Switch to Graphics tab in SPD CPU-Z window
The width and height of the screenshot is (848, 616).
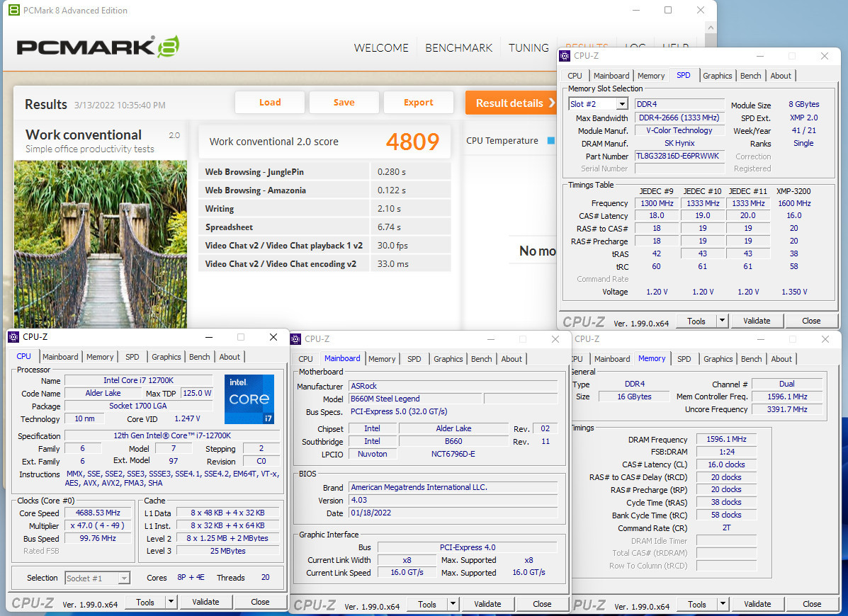717,76
